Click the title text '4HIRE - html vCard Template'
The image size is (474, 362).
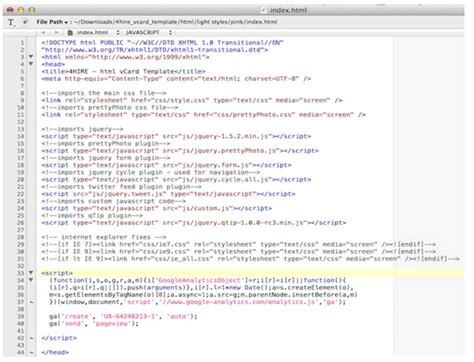point(121,71)
